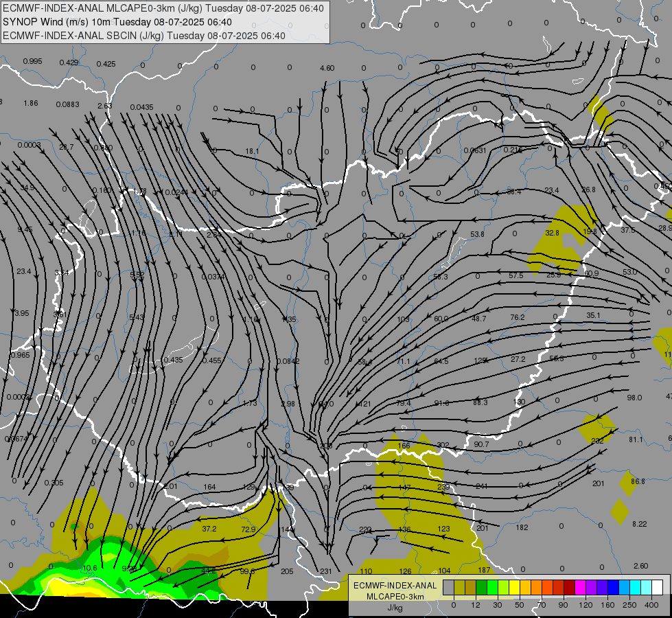
Task: Click the map value '231'
Action: click(x=326, y=571)
